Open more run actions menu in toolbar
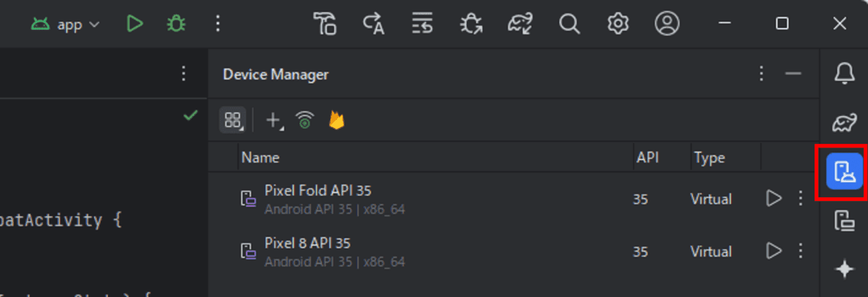868x297 pixels. [x=218, y=24]
